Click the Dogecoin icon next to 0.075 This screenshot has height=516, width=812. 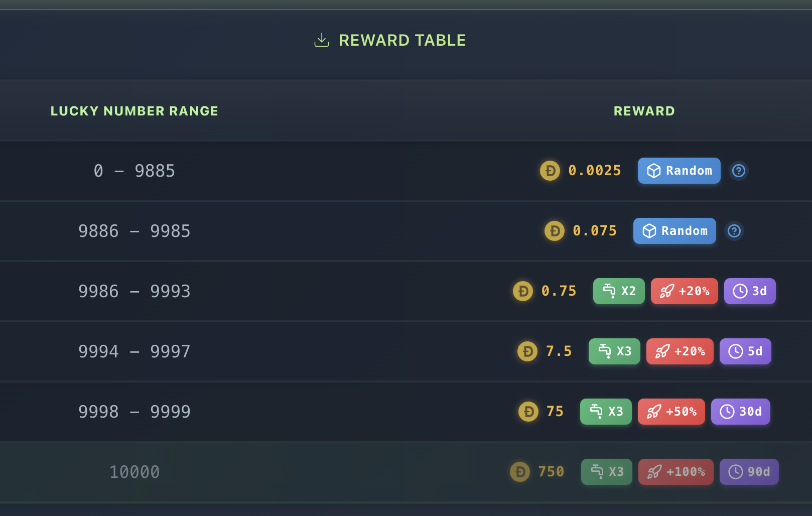click(x=554, y=231)
